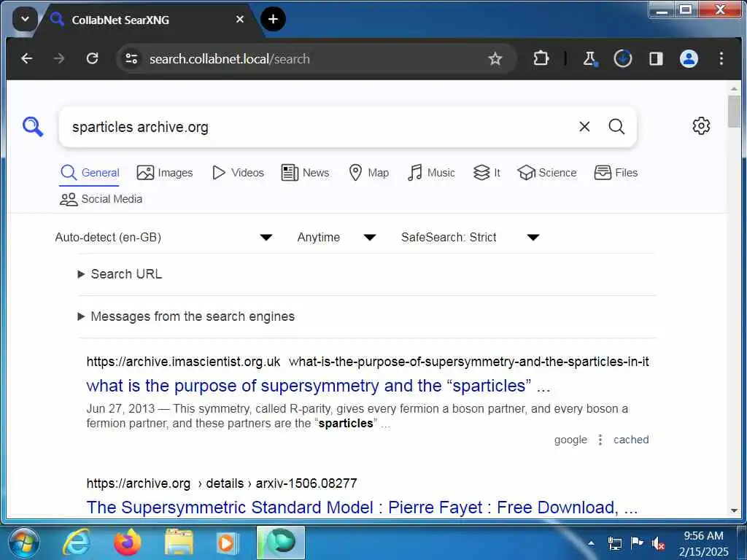Click the muted volume tray icon
747x560 pixels.
(x=659, y=543)
